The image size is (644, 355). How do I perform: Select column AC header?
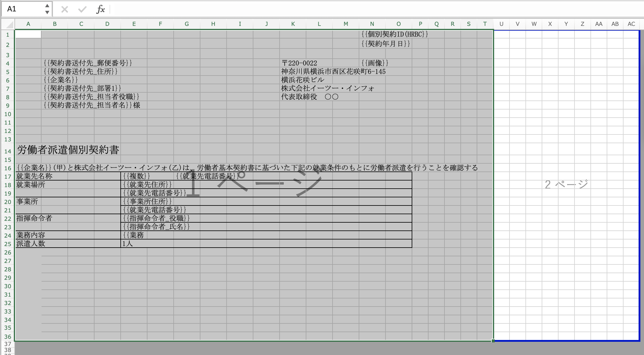[631, 24]
